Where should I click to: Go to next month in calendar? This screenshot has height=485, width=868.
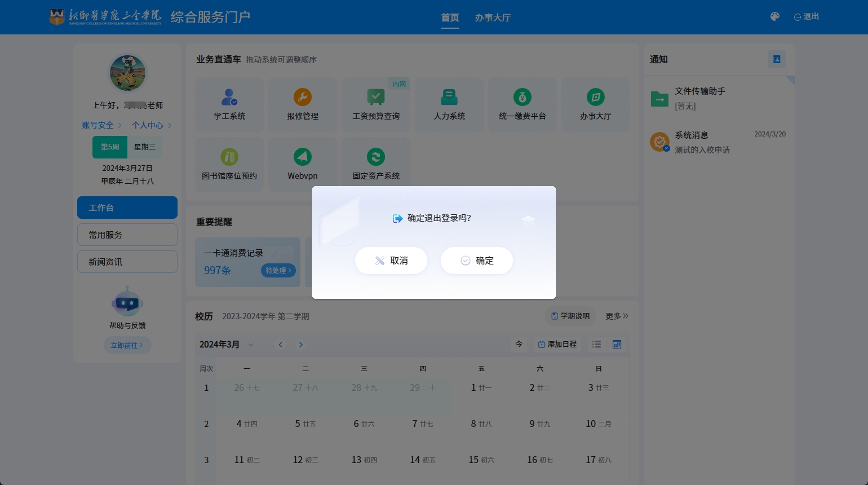pyautogui.click(x=301, y=345)
